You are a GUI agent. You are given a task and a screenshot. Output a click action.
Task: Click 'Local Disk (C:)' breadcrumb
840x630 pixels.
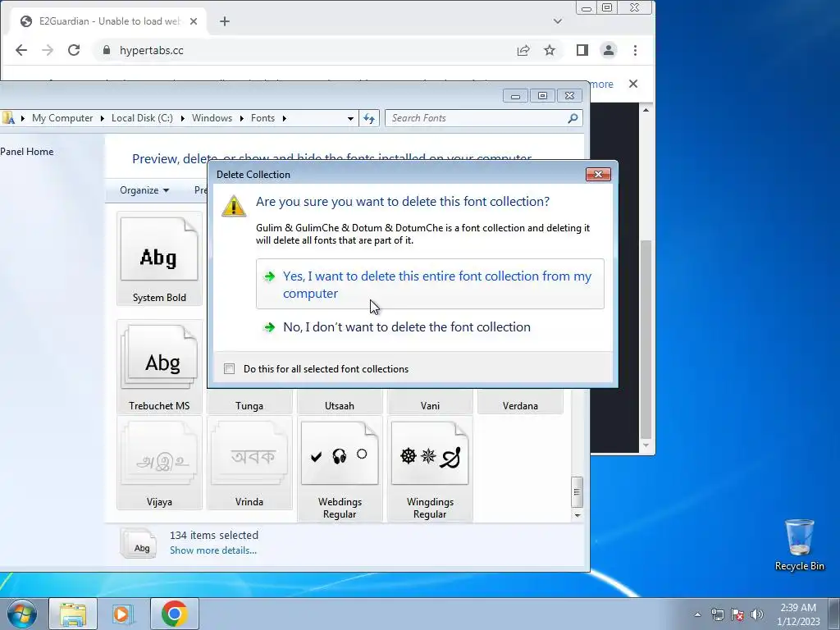[142, 118]
